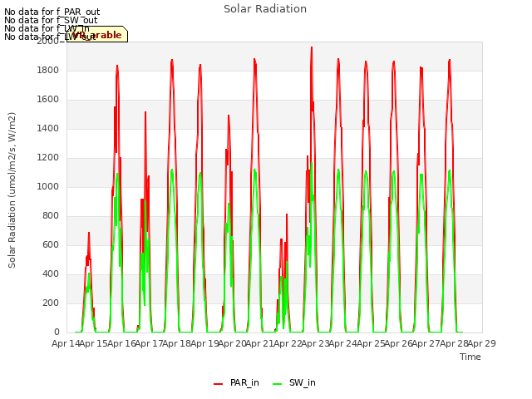The height and width of the screenshot is (399, 532).
Task: Click the 400 y-axis tick label
Action: pos(51,274)
